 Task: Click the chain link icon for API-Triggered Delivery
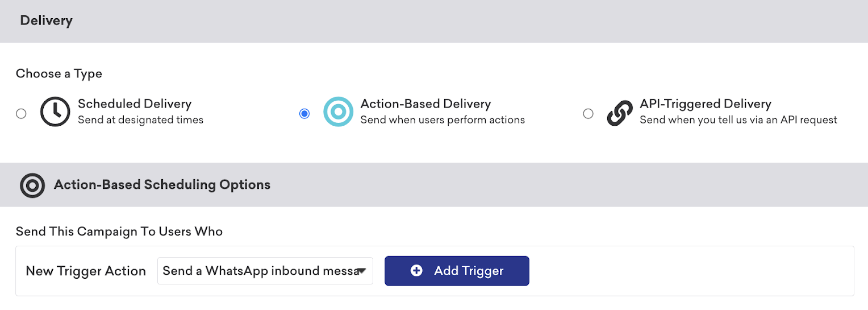[x=620, y=113]
